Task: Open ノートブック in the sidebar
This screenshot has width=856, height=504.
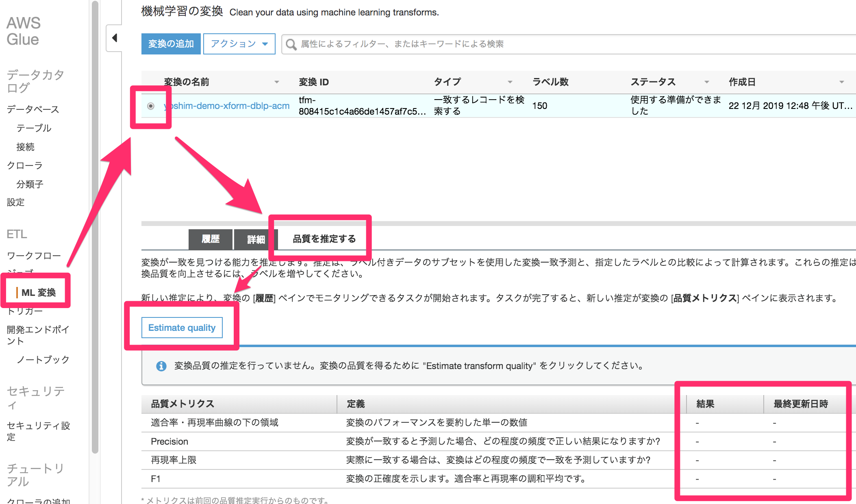Action: point(43,360)
